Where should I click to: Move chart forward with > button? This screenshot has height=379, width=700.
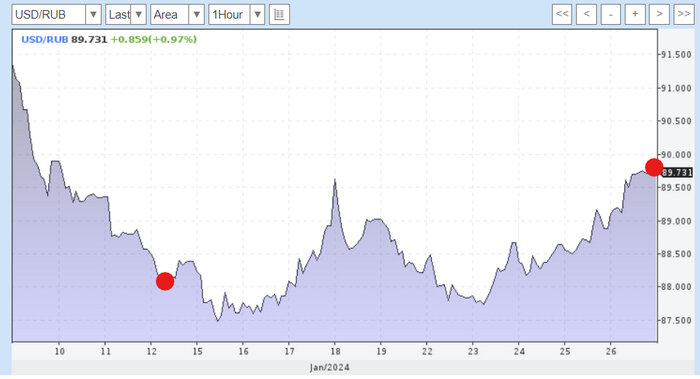pos(659,14)
